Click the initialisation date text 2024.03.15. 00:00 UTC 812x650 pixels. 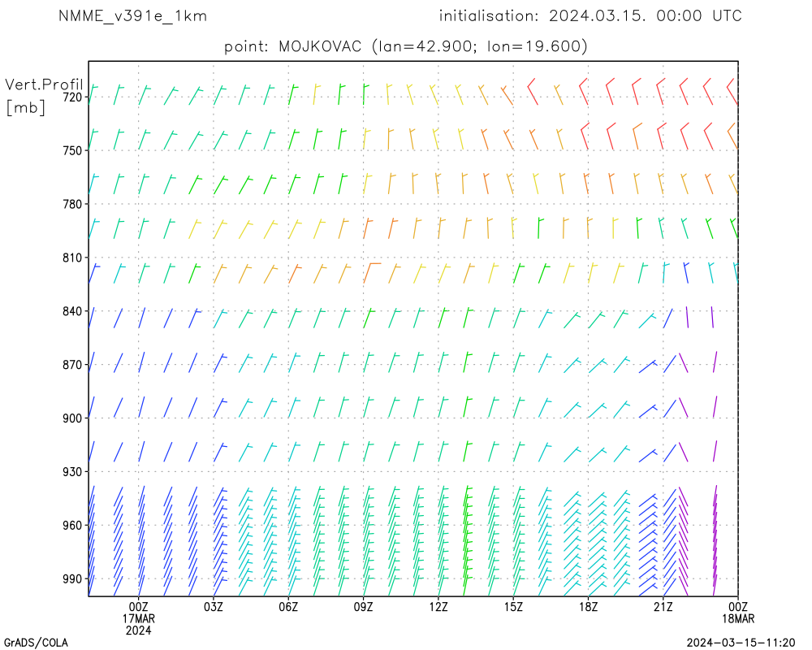tap(646, 16)
